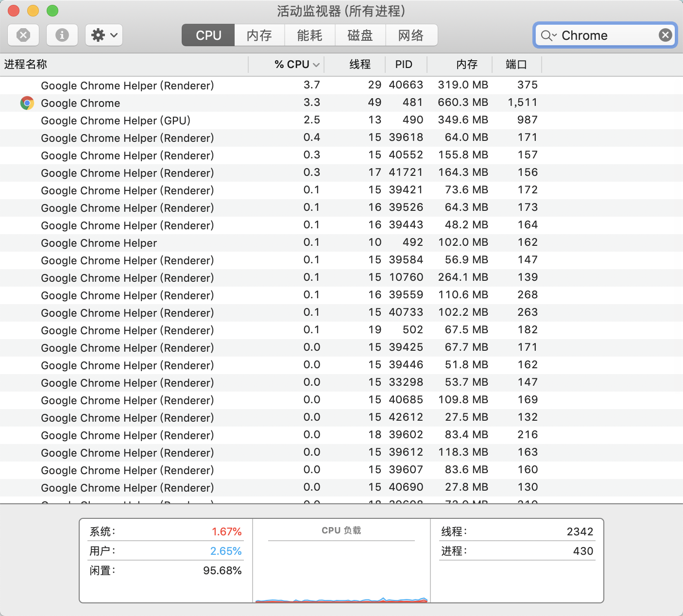The image size is (683, 616).
Task: Sort by PID column header
Action: [406, 64]
